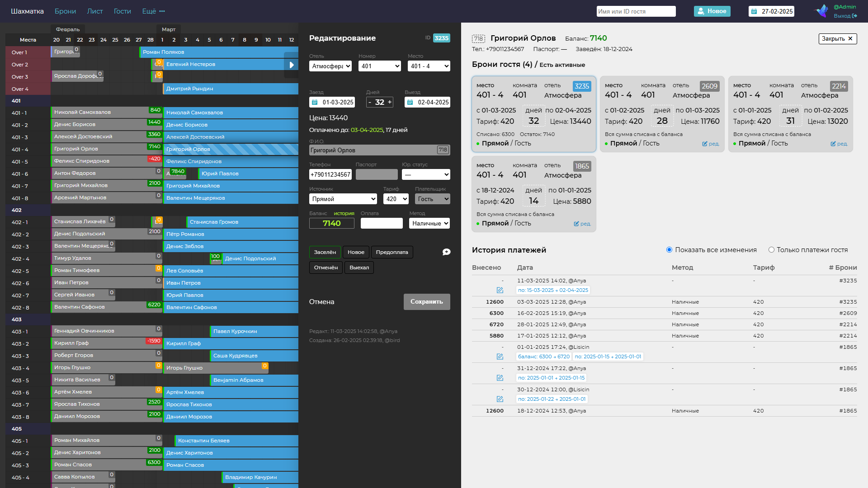Select Только платежи гостя radio option
Viewport: 868px width, 488px height.
pyautogui.click(x=771, y=250)
